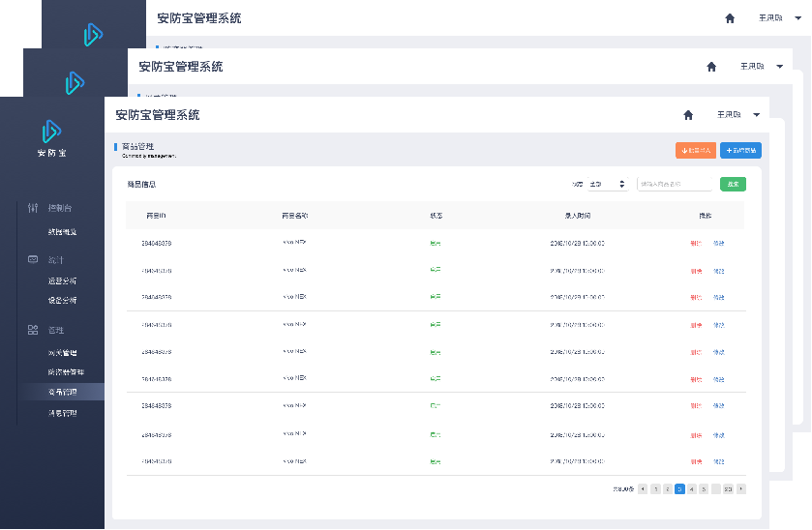Go to the previous page using the pagination arrow
Viewport: 812px width, 530px height.
click(x=643, y=489)
